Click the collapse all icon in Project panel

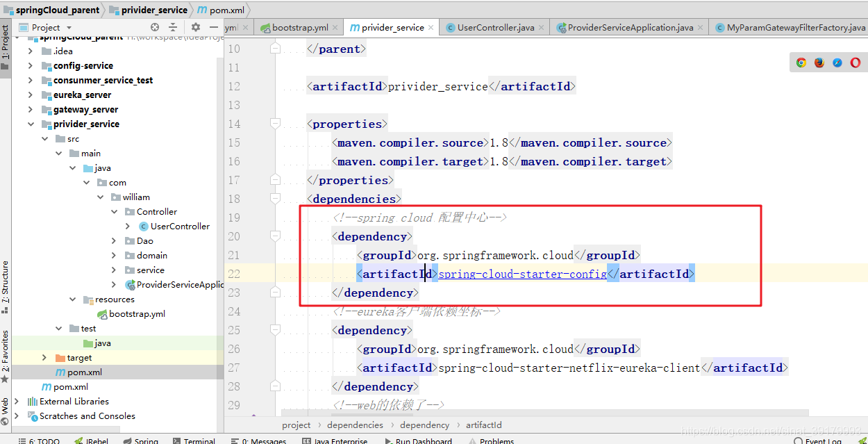coord(173,27)
